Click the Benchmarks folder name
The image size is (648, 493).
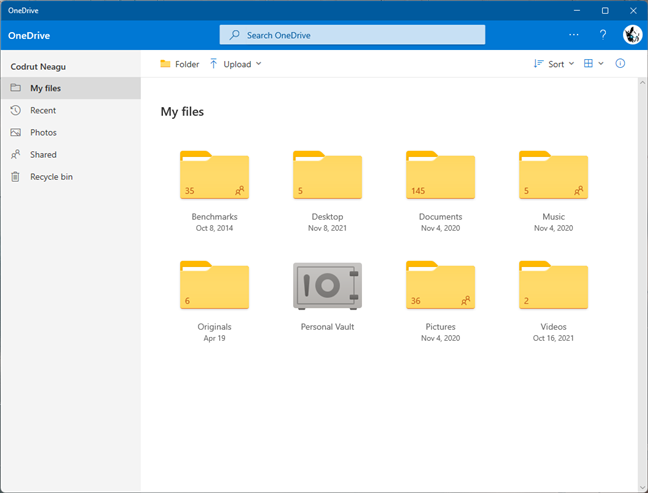214,217
